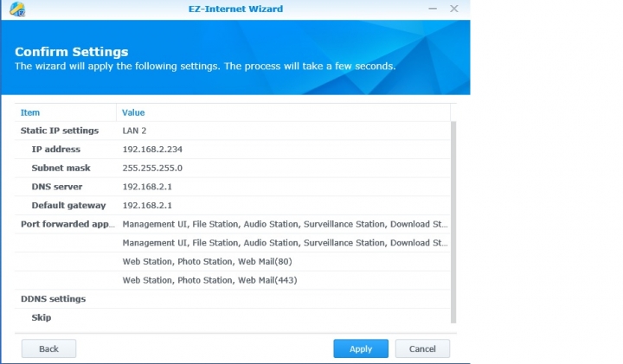
Task: Click the settings list vertical scrollbar
Action: [x=453, y=222]
